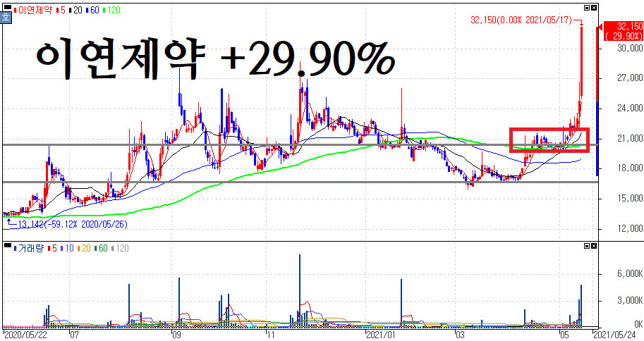Click the blue 호 button at top-left
This screenshot has width=644, height=341.
coord(6,18)
